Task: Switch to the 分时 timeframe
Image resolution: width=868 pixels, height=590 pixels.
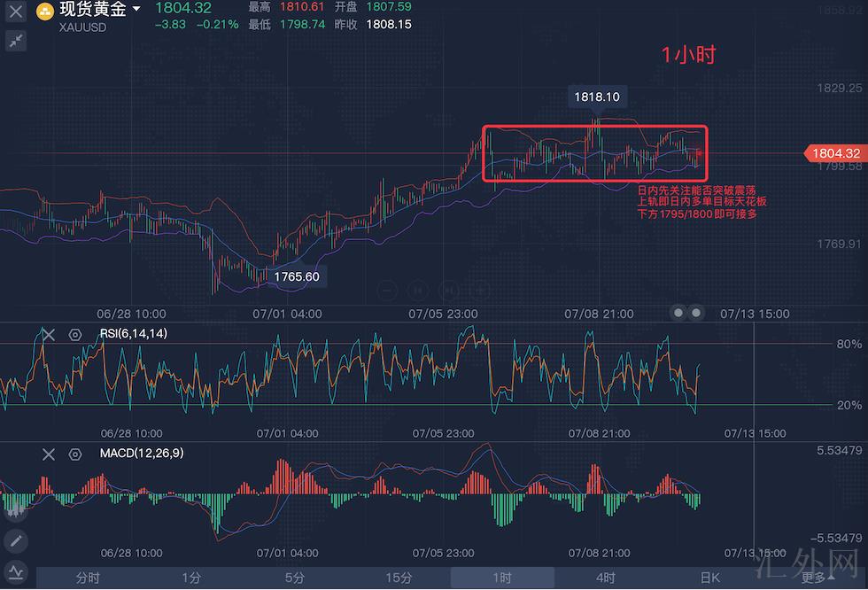Action: [88, 578]
